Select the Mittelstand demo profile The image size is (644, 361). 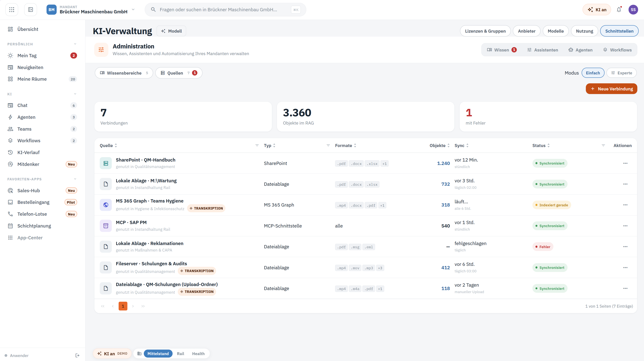coord(158,354)
